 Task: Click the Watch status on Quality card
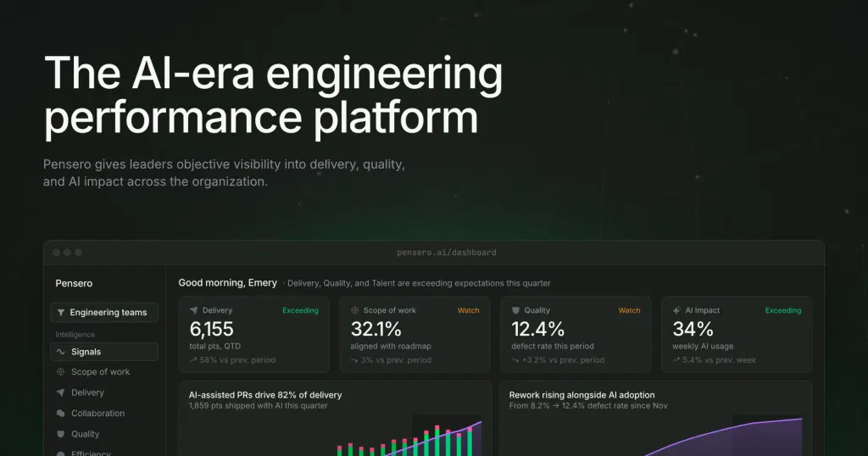(630, 310)
